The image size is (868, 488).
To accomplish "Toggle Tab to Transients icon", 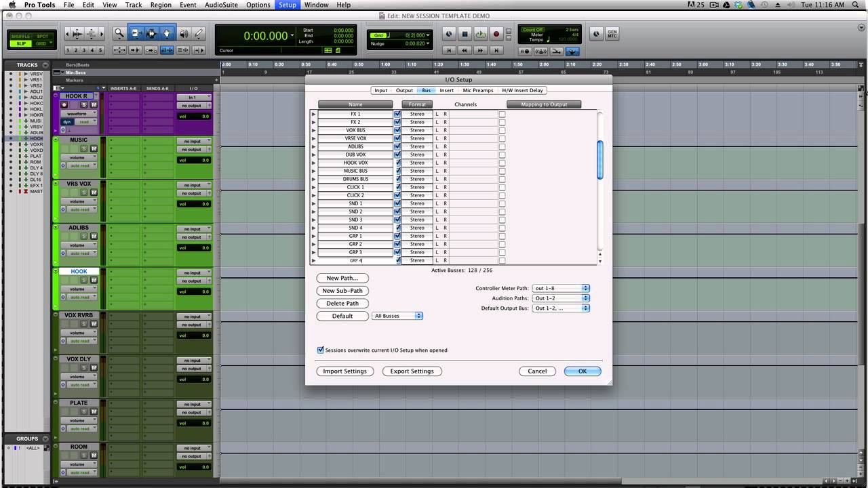I will click(135, 50).
